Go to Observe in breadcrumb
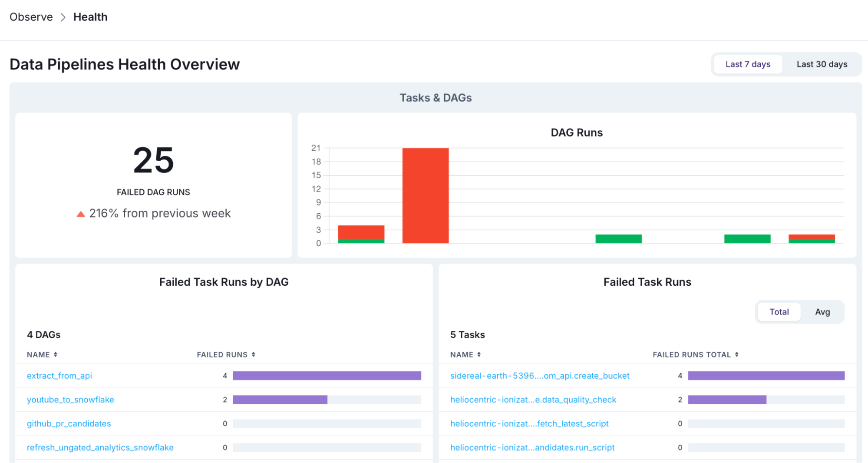Screen dimensions: 868x463 pyautogui.click(x=31, y=17)
